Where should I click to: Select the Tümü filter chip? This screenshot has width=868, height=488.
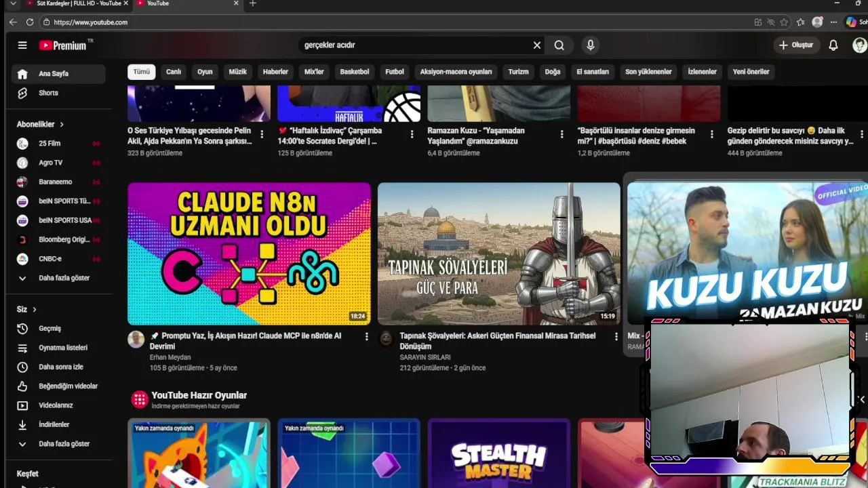point(142,72)
